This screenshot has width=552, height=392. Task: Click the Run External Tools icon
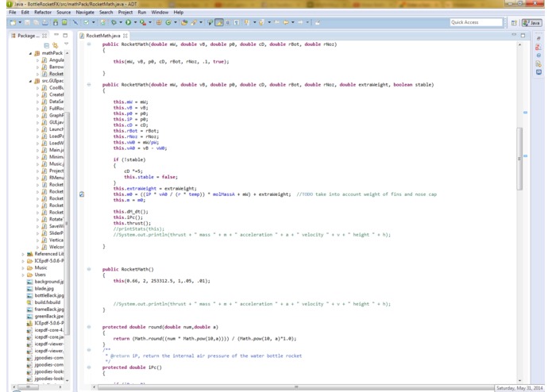pos(143,22)
